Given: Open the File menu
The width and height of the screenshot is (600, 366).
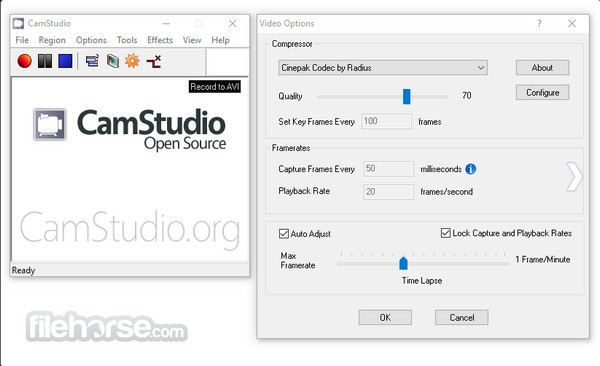Looking at the screenshot, I should coord(22,40).
